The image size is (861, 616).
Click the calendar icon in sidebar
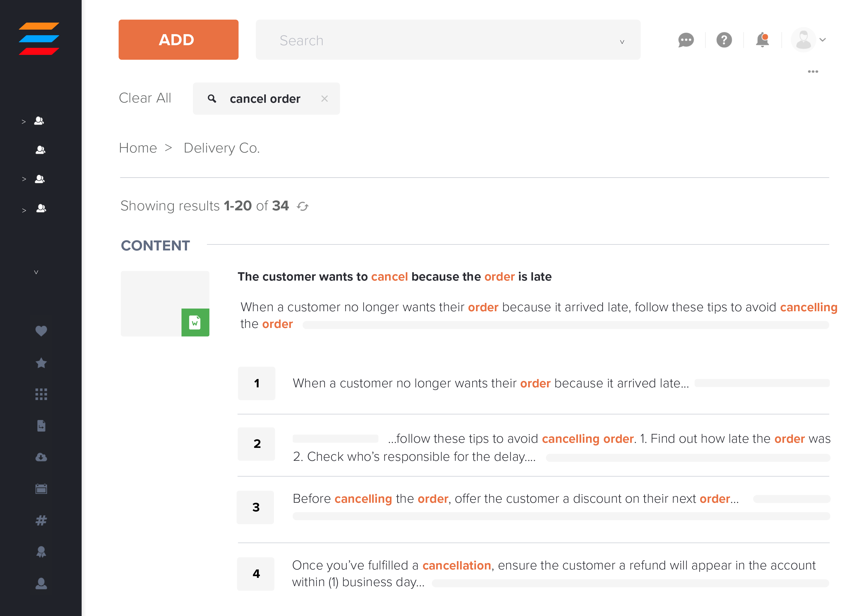pyautogui.click(x=41, y=489)
